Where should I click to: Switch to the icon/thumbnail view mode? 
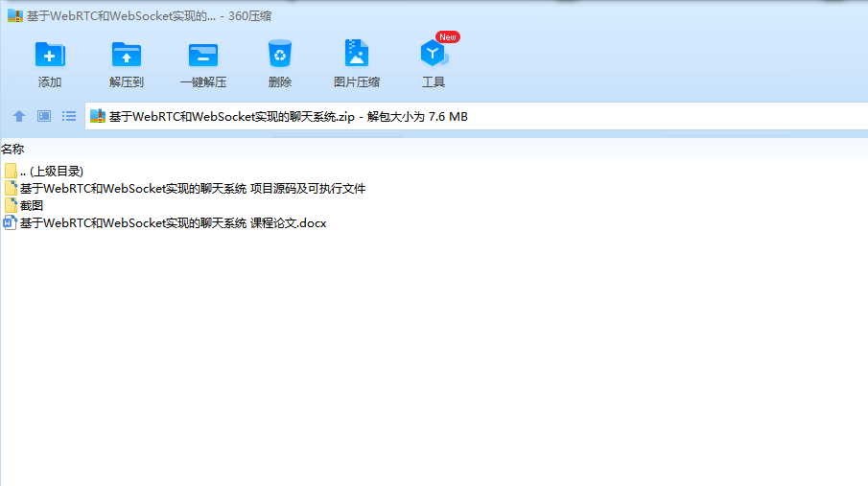44,116
